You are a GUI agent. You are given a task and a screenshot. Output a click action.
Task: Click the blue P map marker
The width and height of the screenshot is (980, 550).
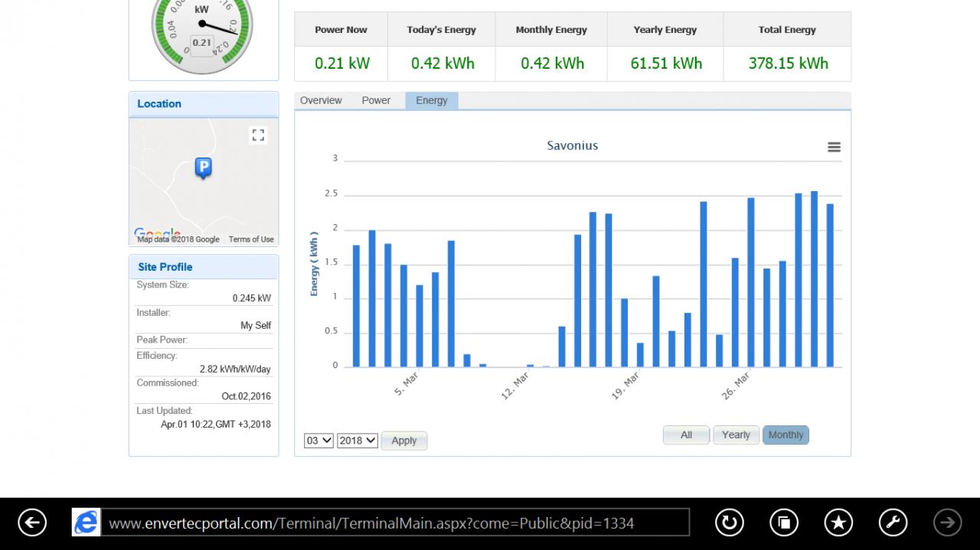203,168
